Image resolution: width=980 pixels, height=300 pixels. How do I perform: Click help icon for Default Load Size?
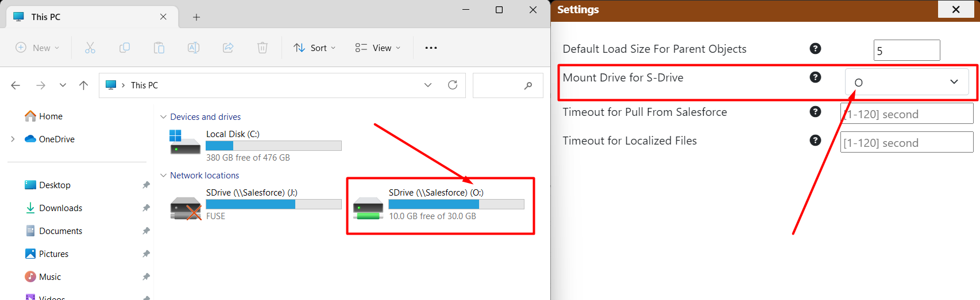pos(815,49)
